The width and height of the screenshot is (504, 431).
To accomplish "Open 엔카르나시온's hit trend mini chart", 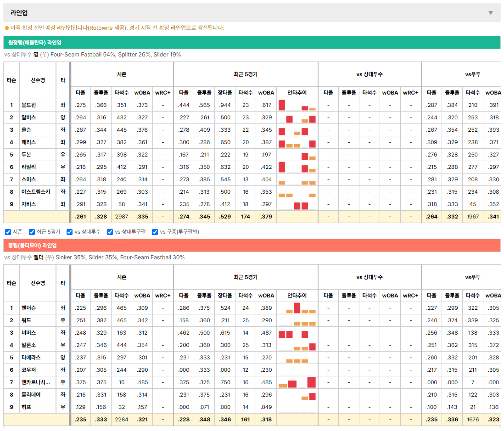I will (x=297, y=382).
